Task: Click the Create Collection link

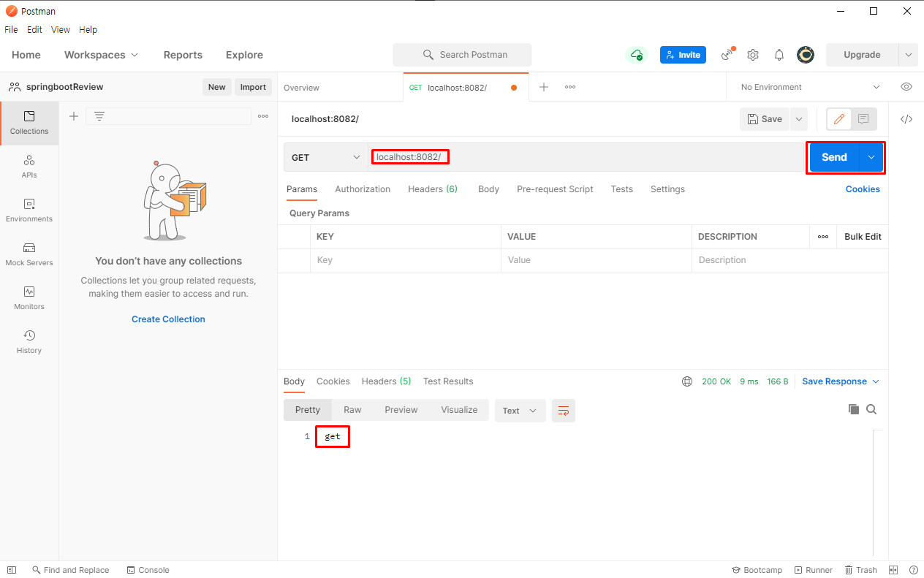Action: [168, 319]
